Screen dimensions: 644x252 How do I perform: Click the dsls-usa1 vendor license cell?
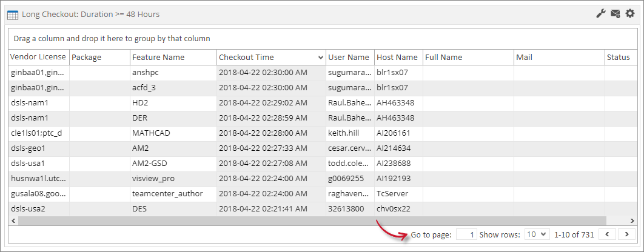click(x=39, y=164)
